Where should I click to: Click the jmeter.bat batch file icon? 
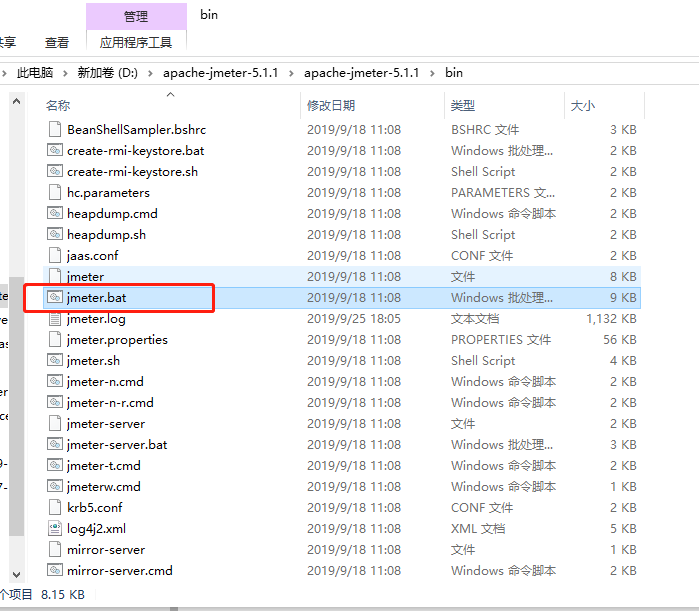(x=55, y=297)
